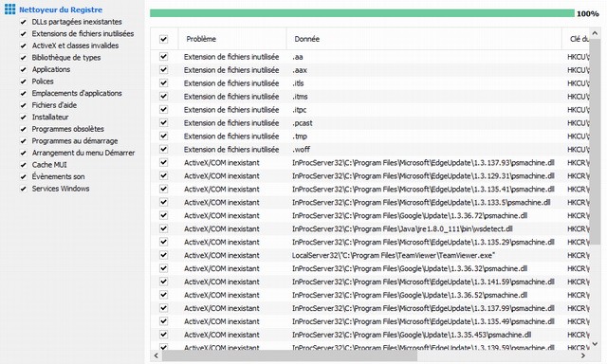The width and height of the screenshot is (607, 364).
Task: Select the .woff data cell
Action: point(302,150)
